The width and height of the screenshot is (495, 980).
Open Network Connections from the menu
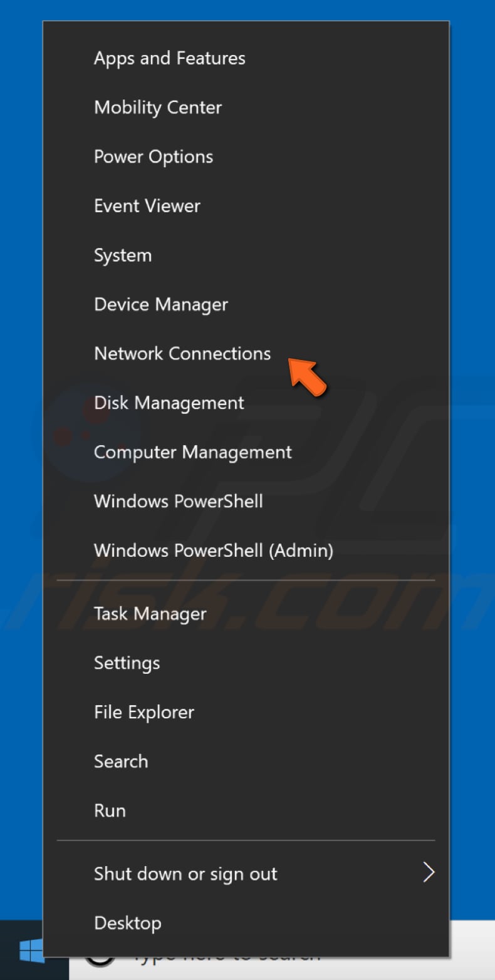pos(182,353)
